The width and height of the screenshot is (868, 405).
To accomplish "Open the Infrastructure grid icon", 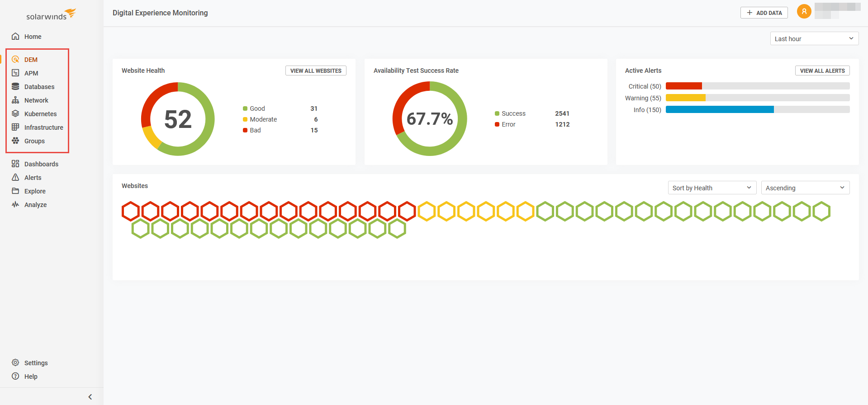I will (x=15, y=127).
